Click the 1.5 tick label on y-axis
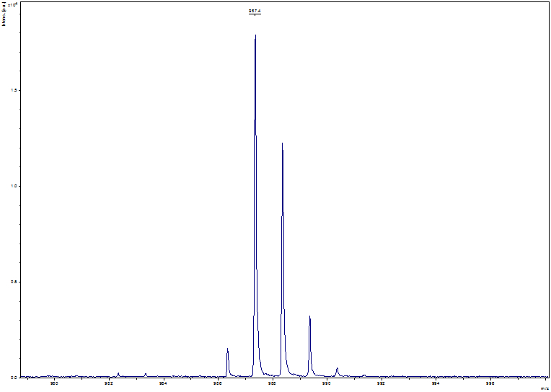This screenshot has height=392, width=551. 12,91
